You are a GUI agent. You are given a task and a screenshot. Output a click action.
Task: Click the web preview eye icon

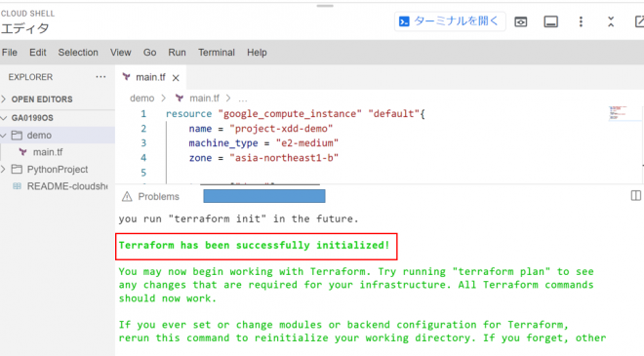point(521,21)
